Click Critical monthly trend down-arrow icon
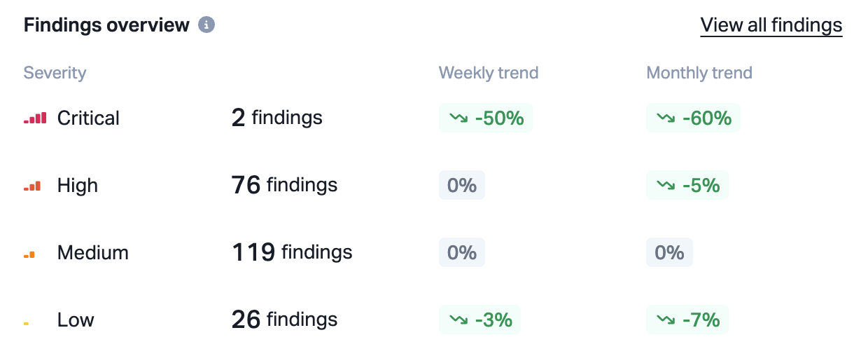This screenshot has height=363, width=868. (666, 118)
